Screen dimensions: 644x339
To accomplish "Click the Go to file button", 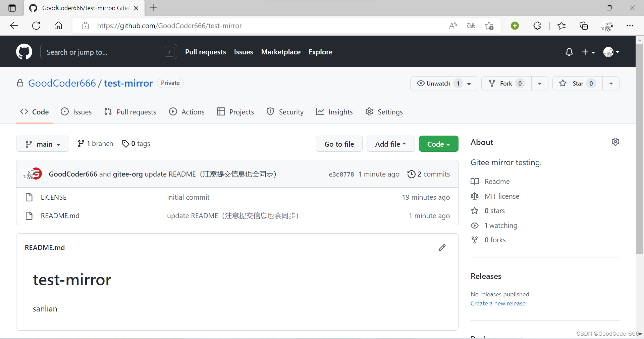I will 339,144.
